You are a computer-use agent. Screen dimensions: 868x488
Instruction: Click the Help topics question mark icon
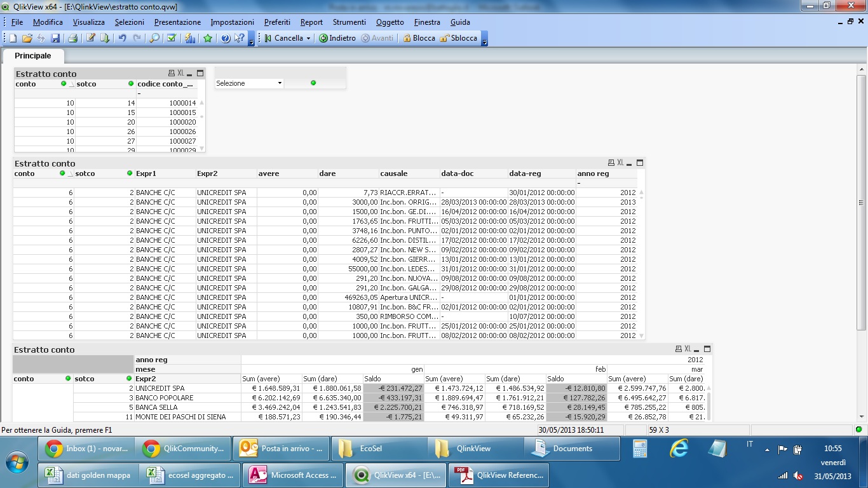[x=226, y=38]
